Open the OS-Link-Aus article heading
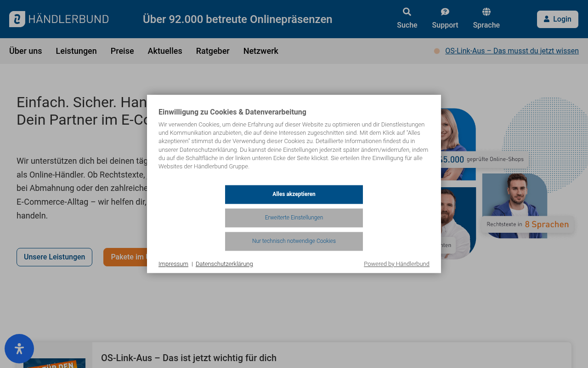 coord(189,358)
